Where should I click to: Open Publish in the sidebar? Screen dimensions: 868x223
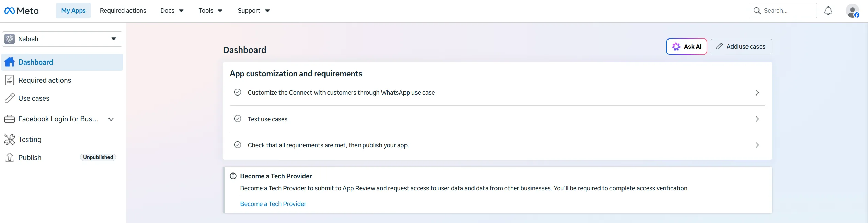[62, 157]
